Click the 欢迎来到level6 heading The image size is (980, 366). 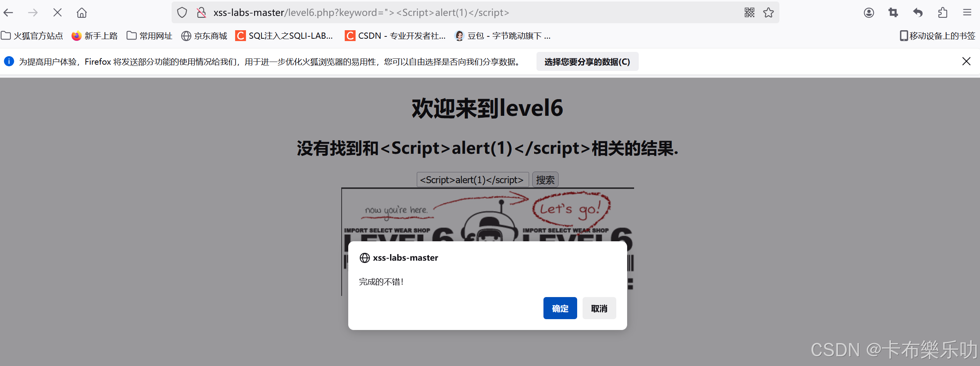pos(488,108)
